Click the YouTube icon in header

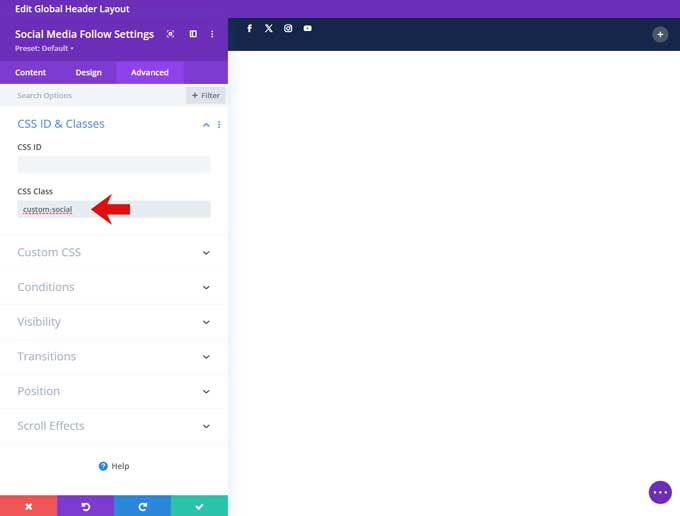click(x=308, y=29)
